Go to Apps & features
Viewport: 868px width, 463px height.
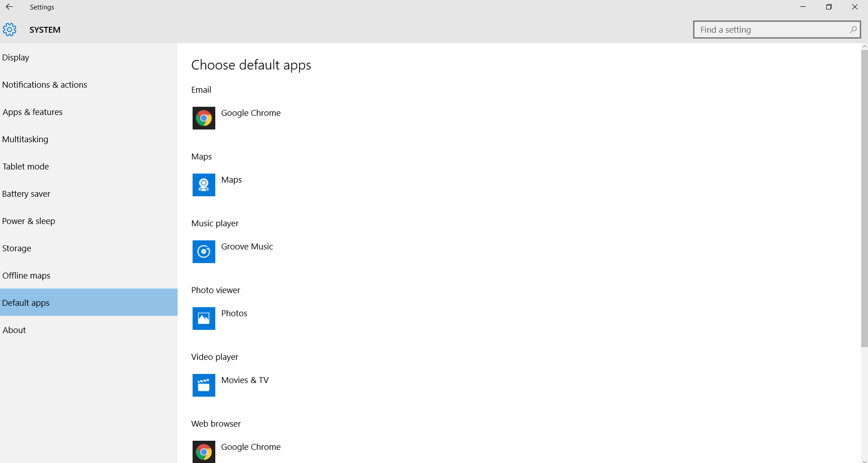coord(89,112)
